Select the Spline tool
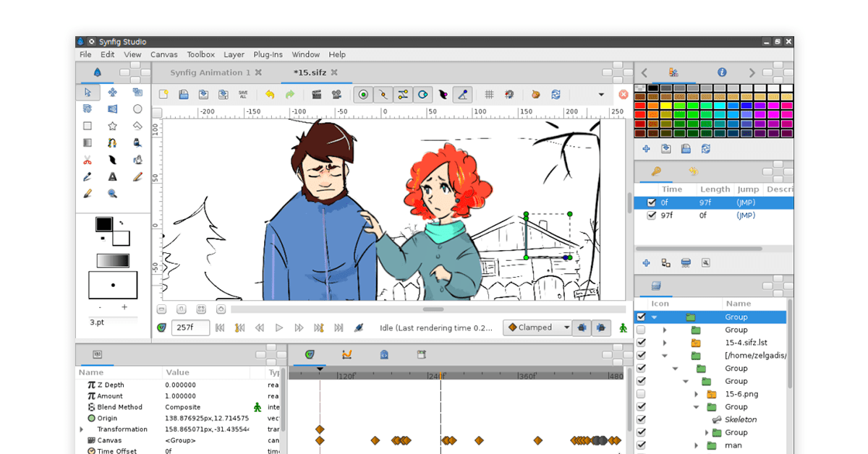Image resolution: width=868 pixels, height=454 pixels. (x=112, y=142)
